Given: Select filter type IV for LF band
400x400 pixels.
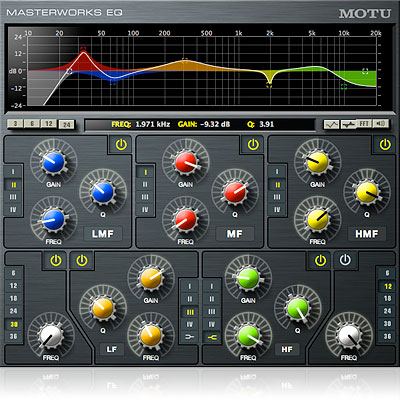Looking at the screenshot, I should pyautogui.click(x=189, y=324).
